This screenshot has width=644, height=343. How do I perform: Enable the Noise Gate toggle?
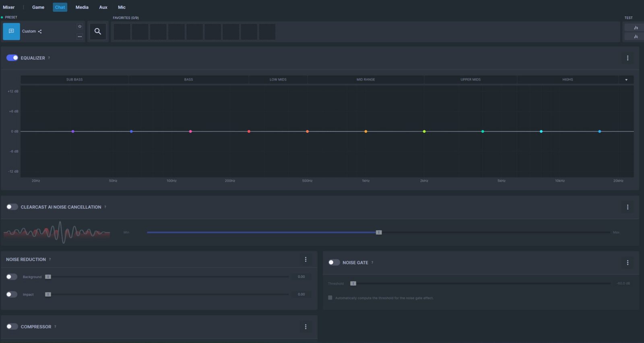pos(334,262)
